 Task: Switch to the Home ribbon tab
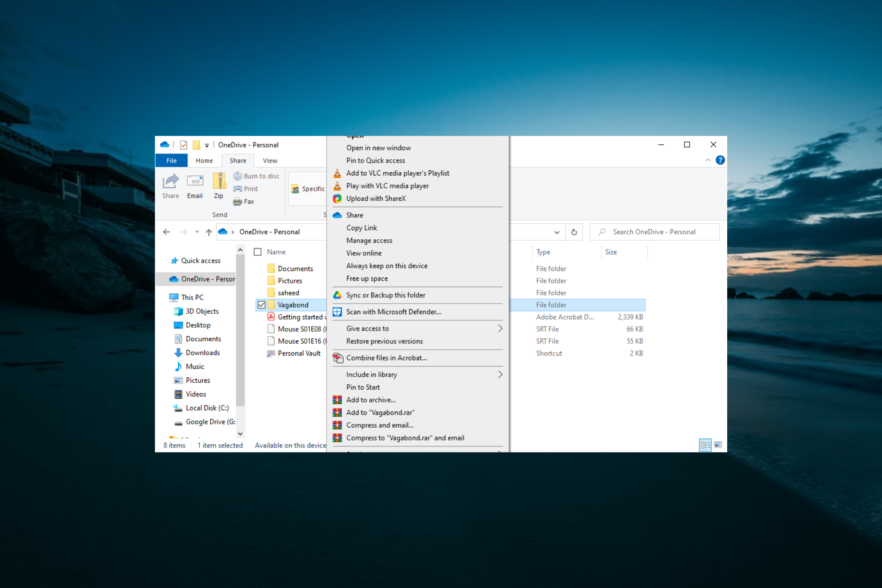[x=204, y=160]
